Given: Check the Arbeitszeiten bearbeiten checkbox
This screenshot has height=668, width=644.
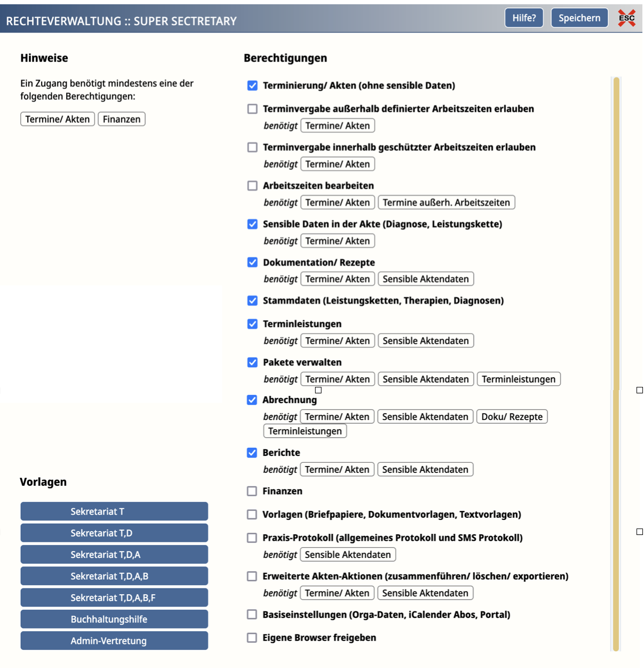Looking at the screenshot, I should click(x=253, y=186).
